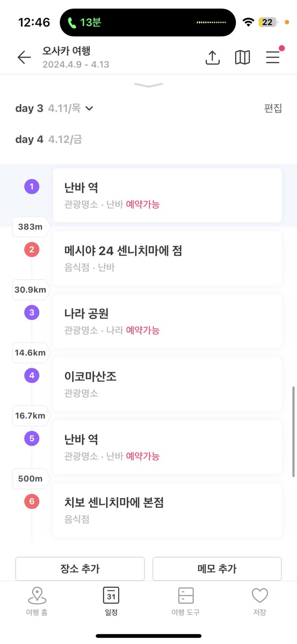The image size is (297, 644).
Task: Select the 일정 calendar tab
Action: click(x=111, y=602)
